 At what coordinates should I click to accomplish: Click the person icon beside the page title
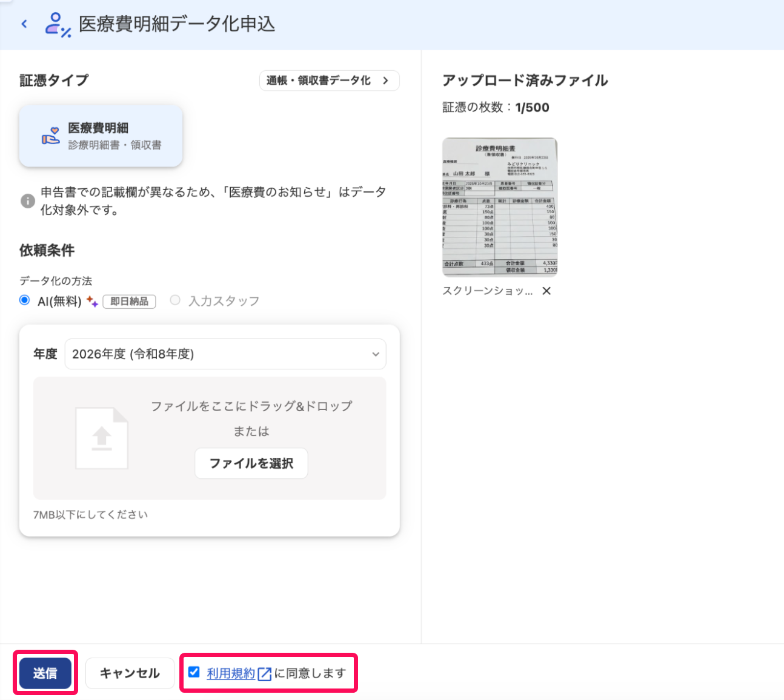tap(58, 25)
